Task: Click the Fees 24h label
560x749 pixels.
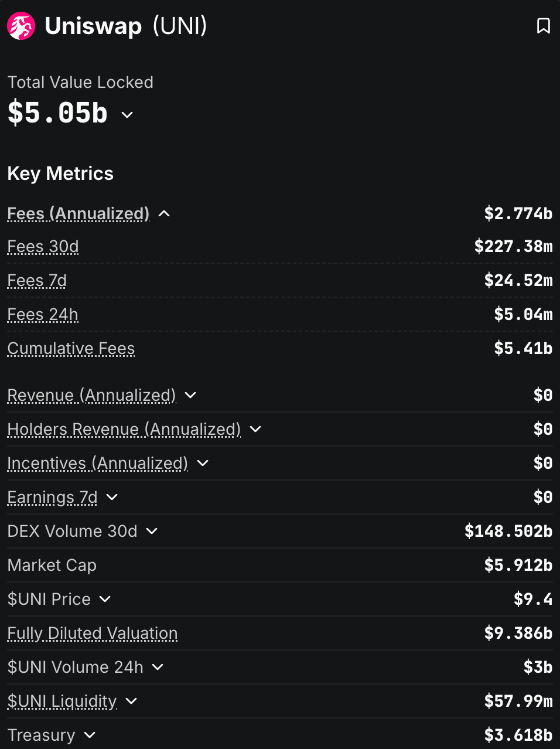Action: pos(43,315)
